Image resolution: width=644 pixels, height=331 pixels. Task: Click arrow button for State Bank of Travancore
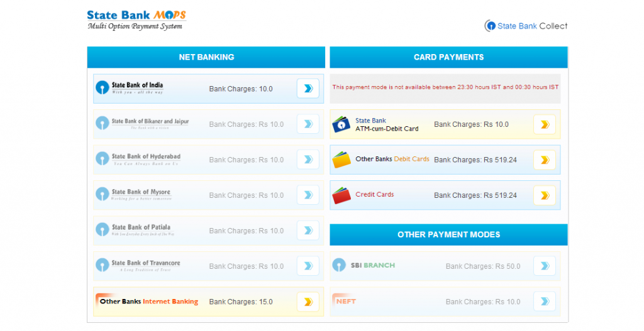pyautogui.click(x=308, y=266)
